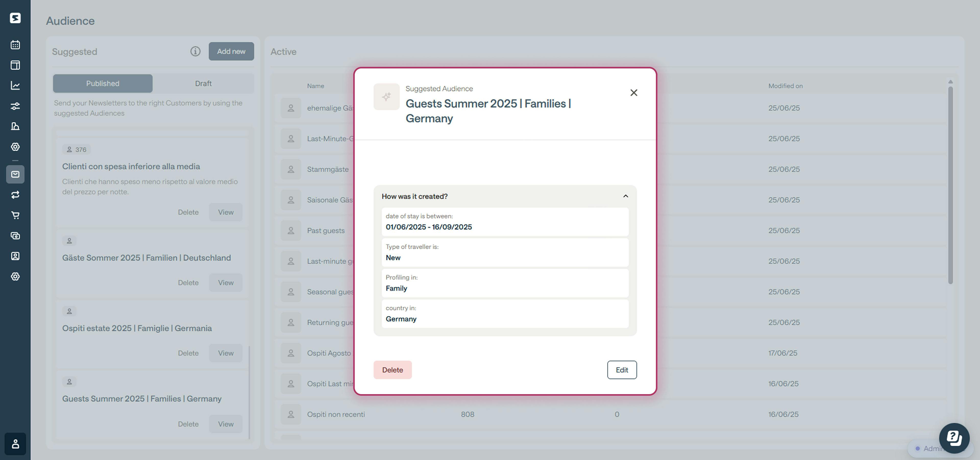Collapse the 'How was it created?' section
980x460 pixels.
tap(626, 196)
